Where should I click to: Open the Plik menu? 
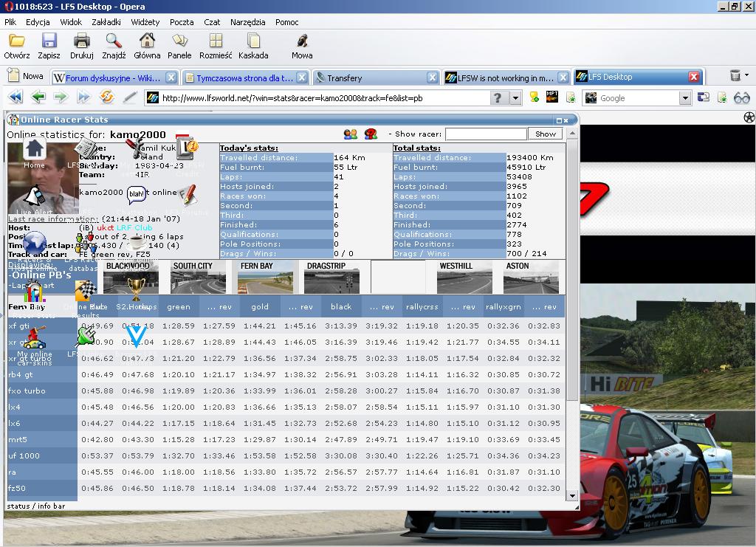[x=10, y=22]
